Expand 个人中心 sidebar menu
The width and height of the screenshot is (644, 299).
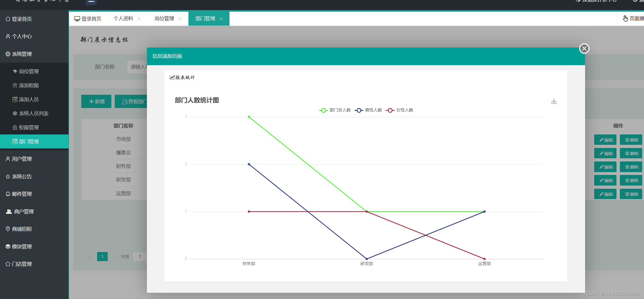34,36
